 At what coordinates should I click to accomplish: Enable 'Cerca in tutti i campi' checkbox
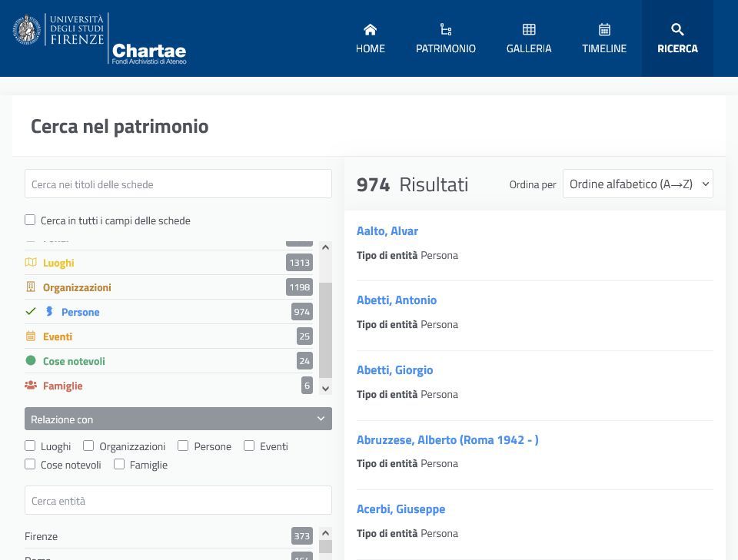click(x=30, y=220)
